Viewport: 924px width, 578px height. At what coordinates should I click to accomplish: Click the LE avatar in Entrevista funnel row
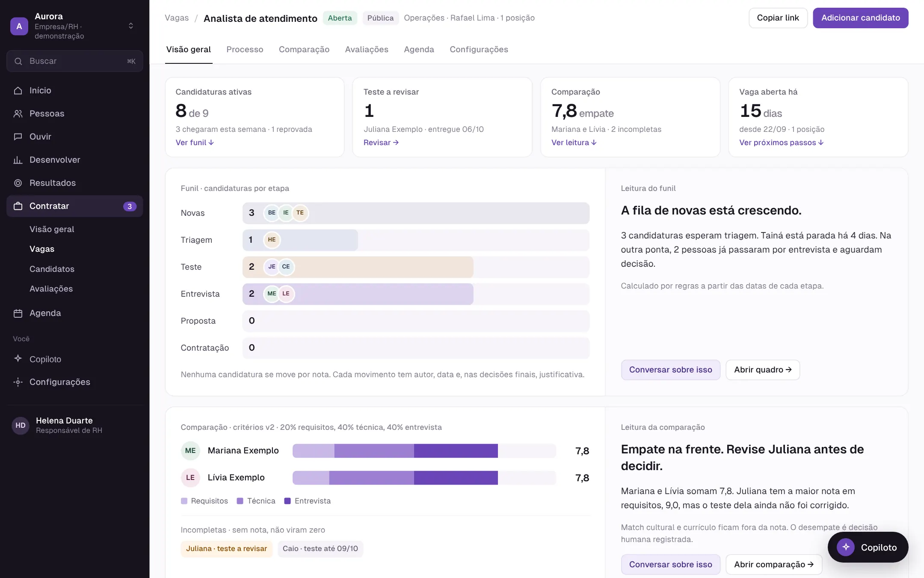286,294
